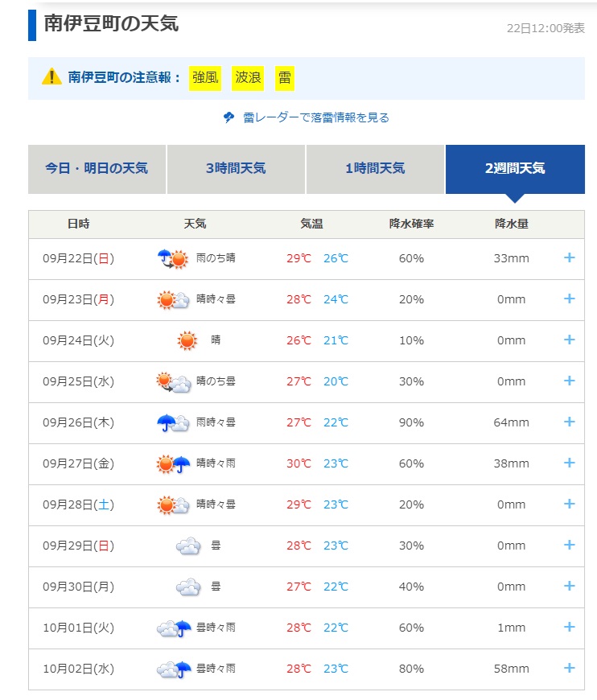Expand the 09月30日 forecast row

(x=570, y=587)
